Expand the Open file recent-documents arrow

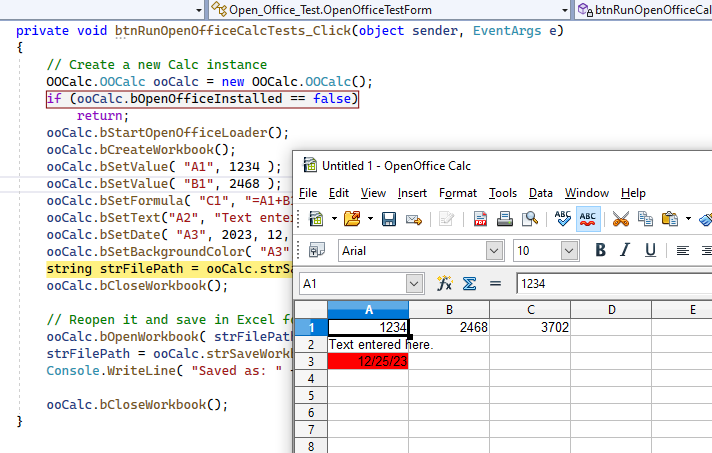(x=370, y=219)
